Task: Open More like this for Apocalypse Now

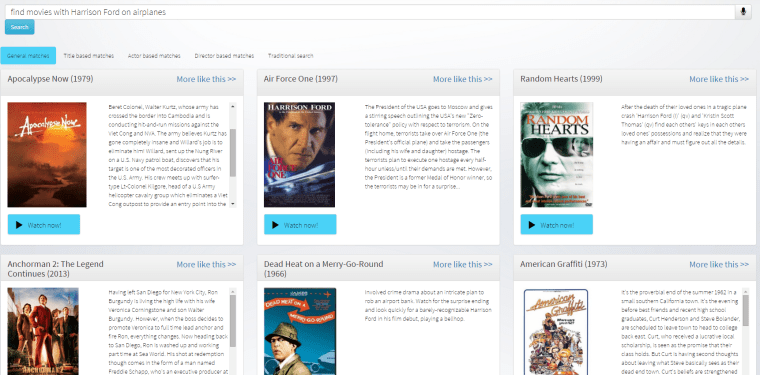Action: [x=206, y=79]
